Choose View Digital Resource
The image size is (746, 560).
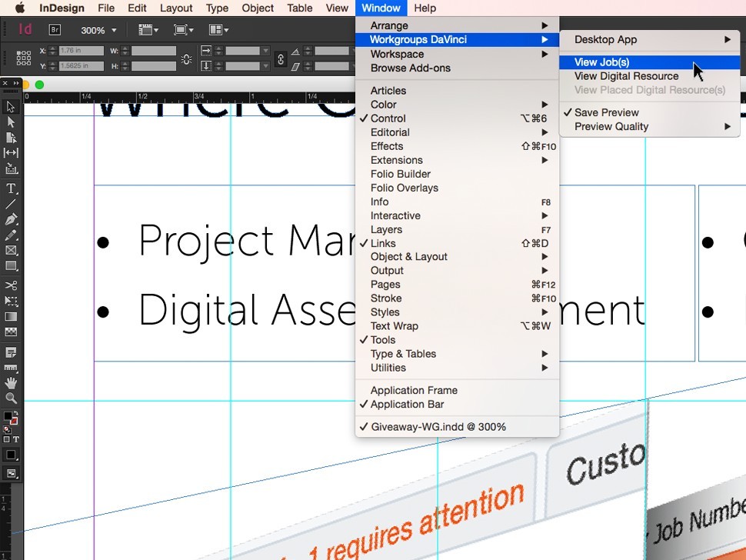coord(650,76)
